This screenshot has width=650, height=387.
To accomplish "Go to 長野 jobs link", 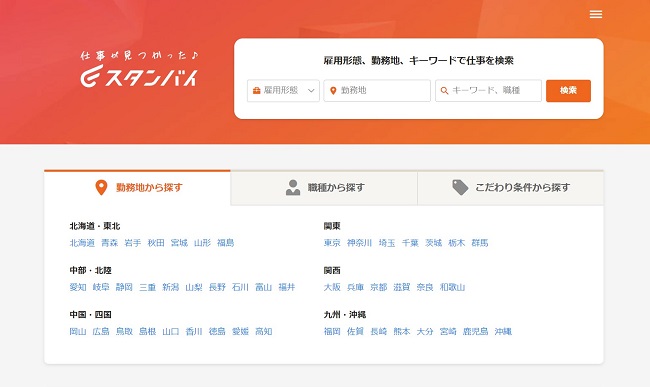I will pyautogui.click(x=217, y=287).
